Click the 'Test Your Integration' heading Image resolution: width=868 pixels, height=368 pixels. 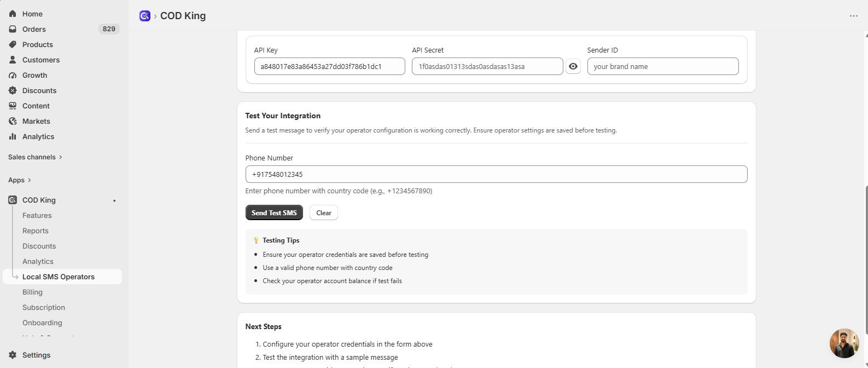point(283,116)
